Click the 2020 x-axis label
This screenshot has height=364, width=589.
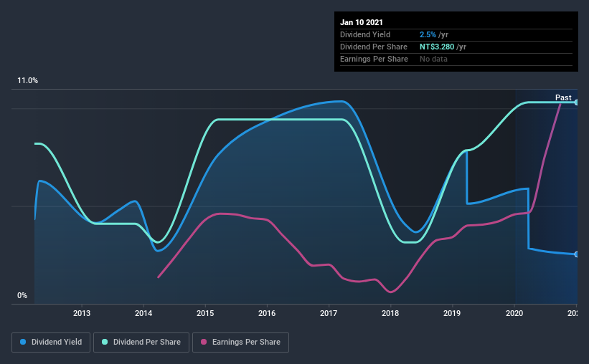point(514,313)
